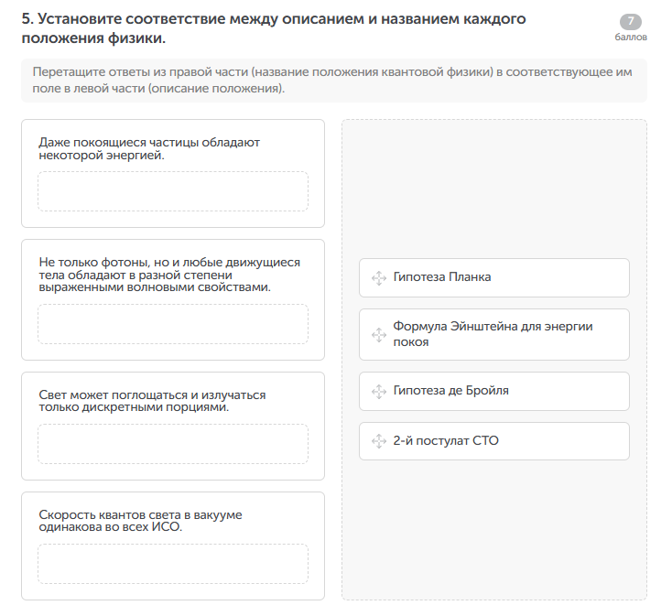672x616 pixels.
Task: Click drag handle icon beside Гипотеза де Бройля
Action: pyautogui.click(x=378, y=392)
